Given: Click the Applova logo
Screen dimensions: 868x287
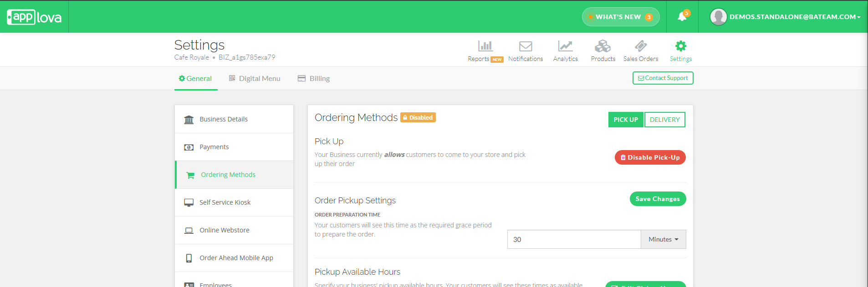Looking at the screenshot, I should coord(34,17).
